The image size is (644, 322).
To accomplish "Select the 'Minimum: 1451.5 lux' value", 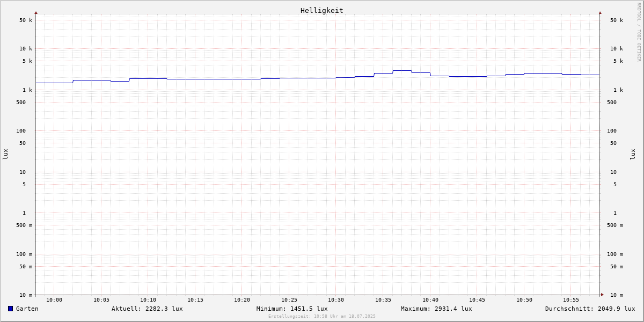I will [x=292, y=309].
